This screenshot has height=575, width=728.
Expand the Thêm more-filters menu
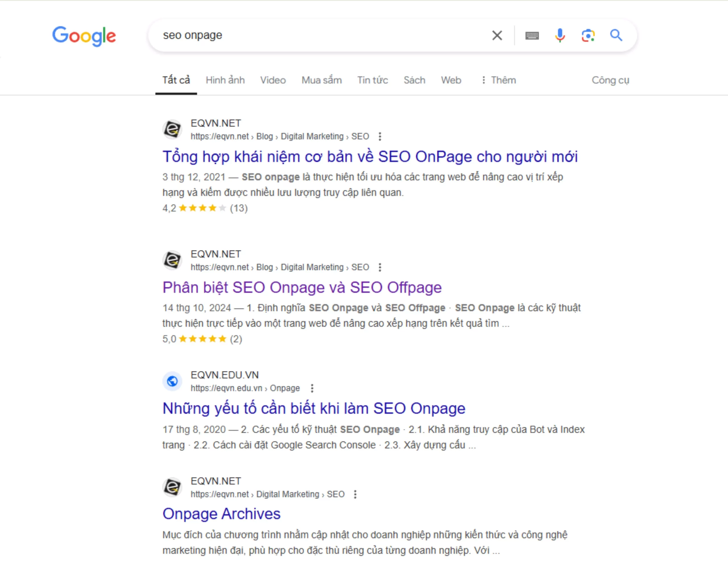[x=499, y=80]
